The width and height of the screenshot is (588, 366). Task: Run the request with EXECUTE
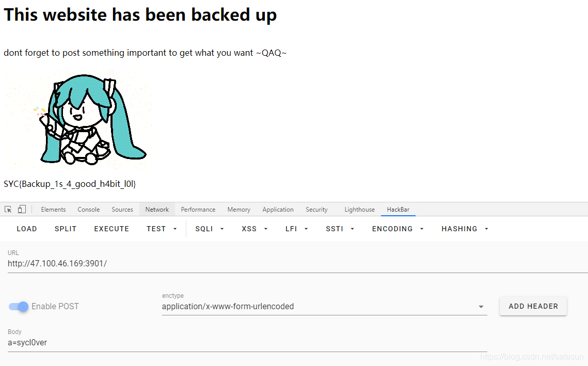pyautogui.click(x=112, y=229)
